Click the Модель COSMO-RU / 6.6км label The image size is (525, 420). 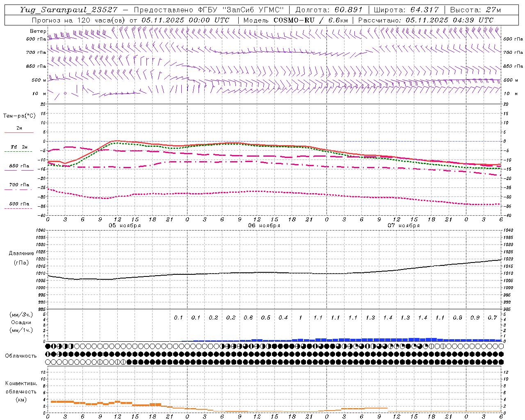pos(296,20)
